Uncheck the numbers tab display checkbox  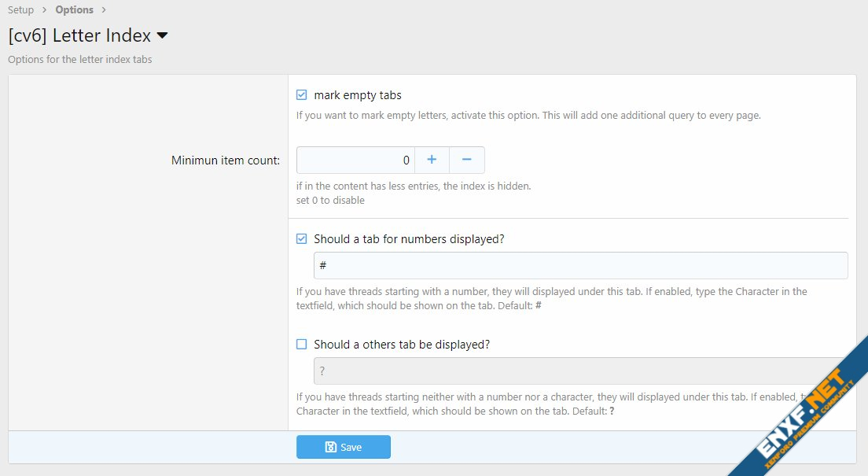pyautogui.click(x=301, y=239)
